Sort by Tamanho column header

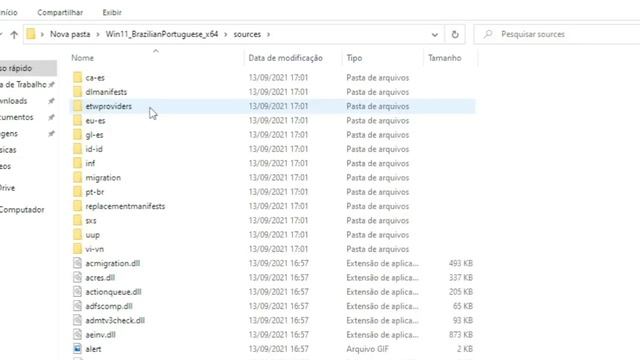click(444, 58)
